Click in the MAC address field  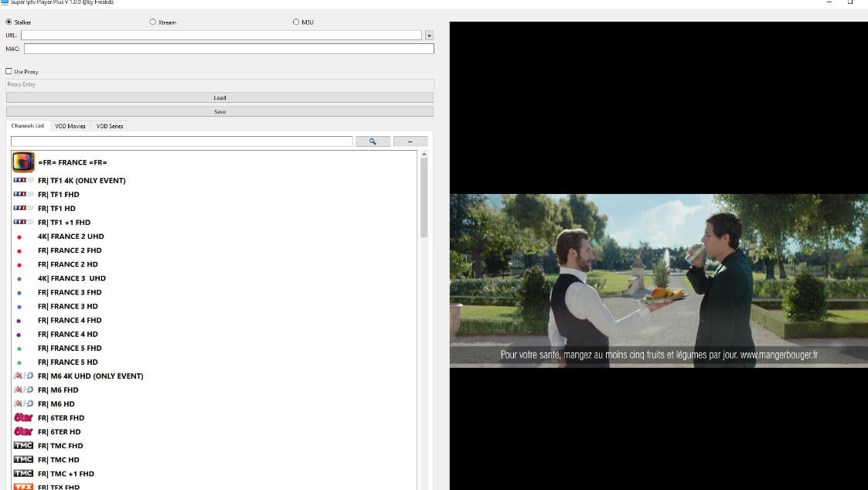coord(229,49)
